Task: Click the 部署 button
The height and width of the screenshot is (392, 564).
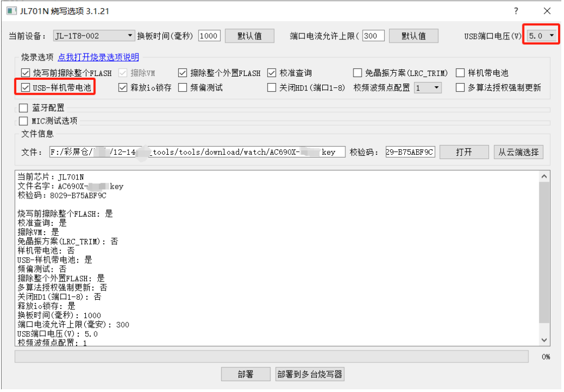Action: pos(246,374)
